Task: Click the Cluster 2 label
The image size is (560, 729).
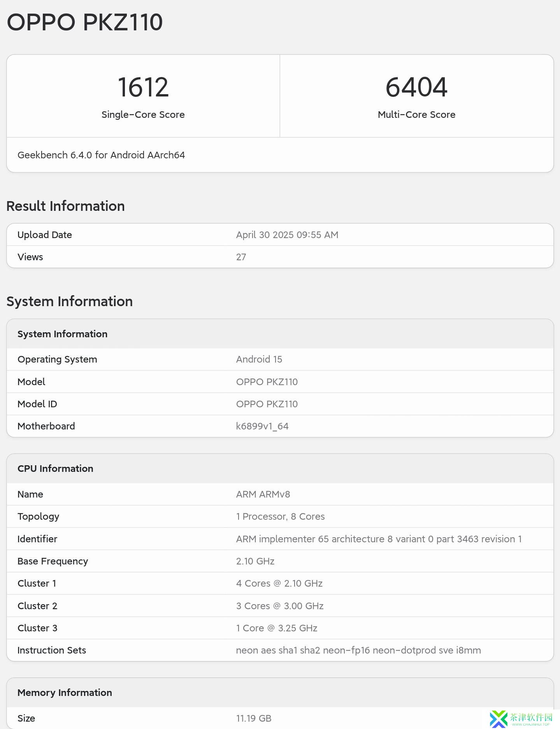Action: pos(37,606)
